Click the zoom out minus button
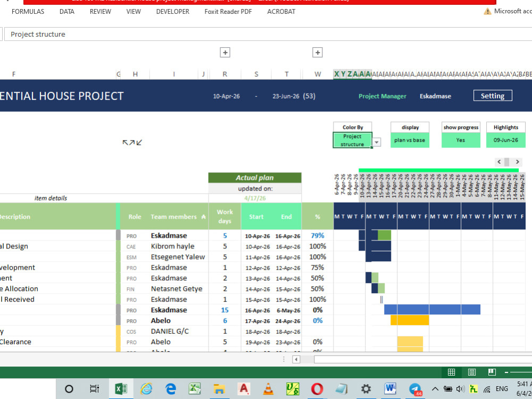The width and height of the screenshot is (532, 399). point(506,372)
